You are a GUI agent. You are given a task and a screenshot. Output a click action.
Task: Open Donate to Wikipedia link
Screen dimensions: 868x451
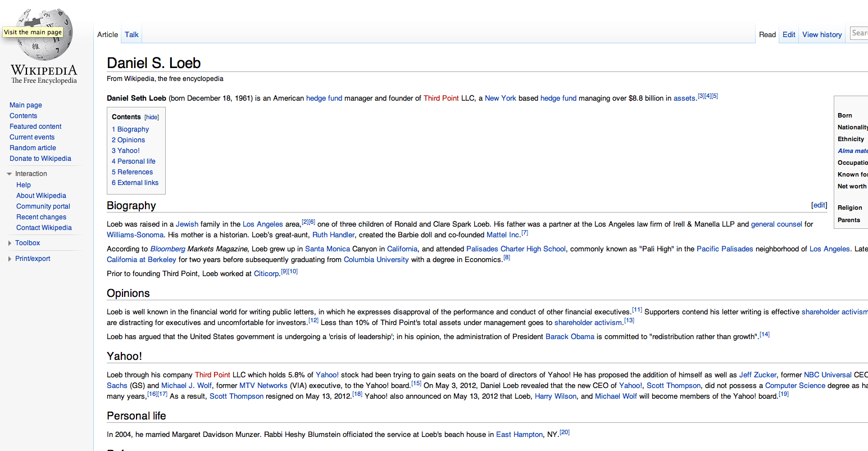pos(40,159)
